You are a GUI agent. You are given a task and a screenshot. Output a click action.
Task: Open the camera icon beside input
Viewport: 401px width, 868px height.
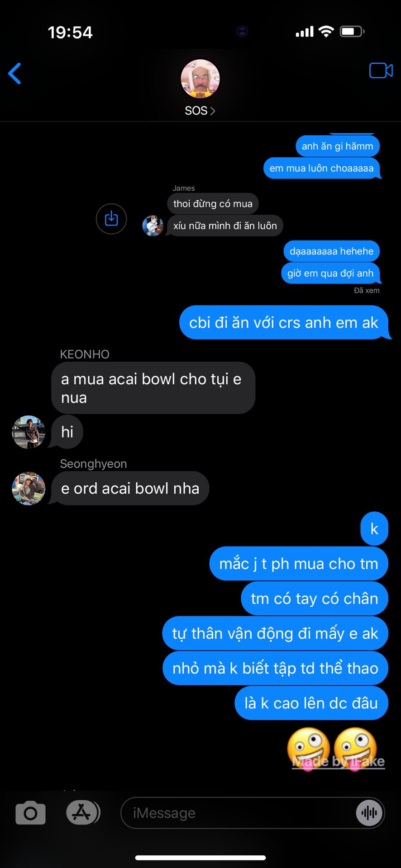point(31,813)
